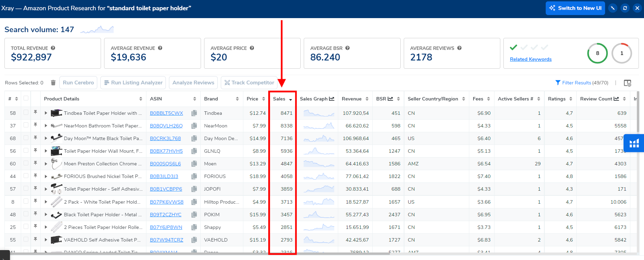This screenshot has height=260, width=644.
Task: Sort by Sales column header
Action: point(283,99)
